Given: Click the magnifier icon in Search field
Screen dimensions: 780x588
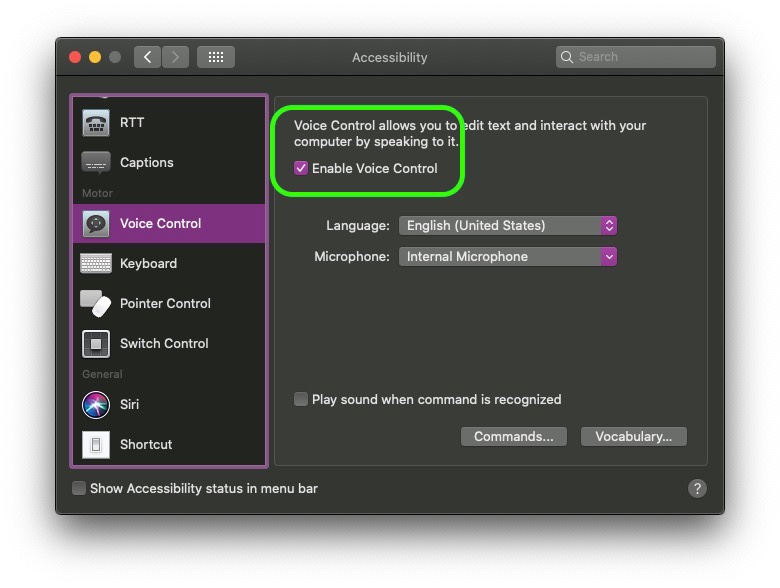Looking at the screenshot, I should (x=567, y=57).
